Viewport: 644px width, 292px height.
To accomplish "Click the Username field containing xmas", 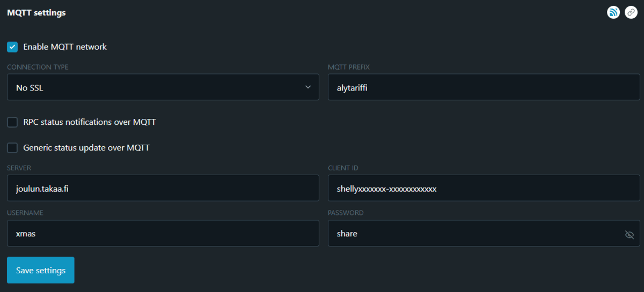I will point(163,233).
